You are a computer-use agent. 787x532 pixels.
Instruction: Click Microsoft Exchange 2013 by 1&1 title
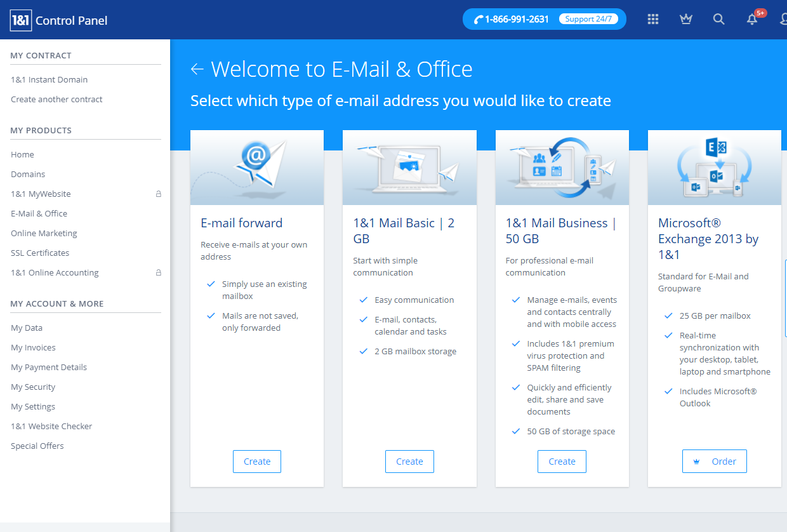click(x=708, y=239)
